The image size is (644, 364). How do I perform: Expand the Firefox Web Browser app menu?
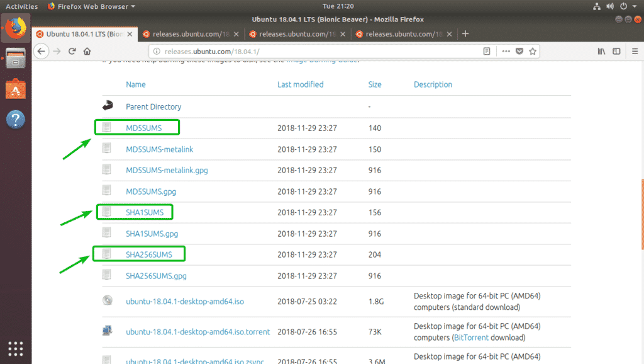tap(91, 6)
